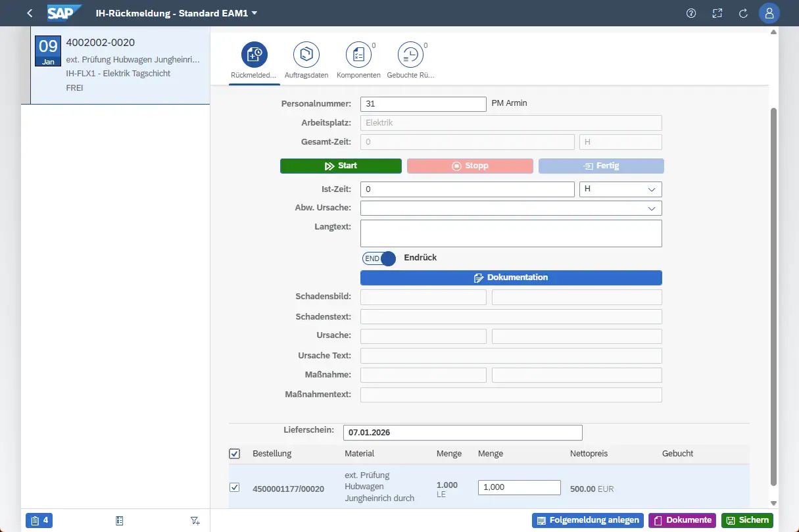The width and height of the screenshot is (799, 532).
Task: Toggle the Endrück END switch
Action: (379, 258)
